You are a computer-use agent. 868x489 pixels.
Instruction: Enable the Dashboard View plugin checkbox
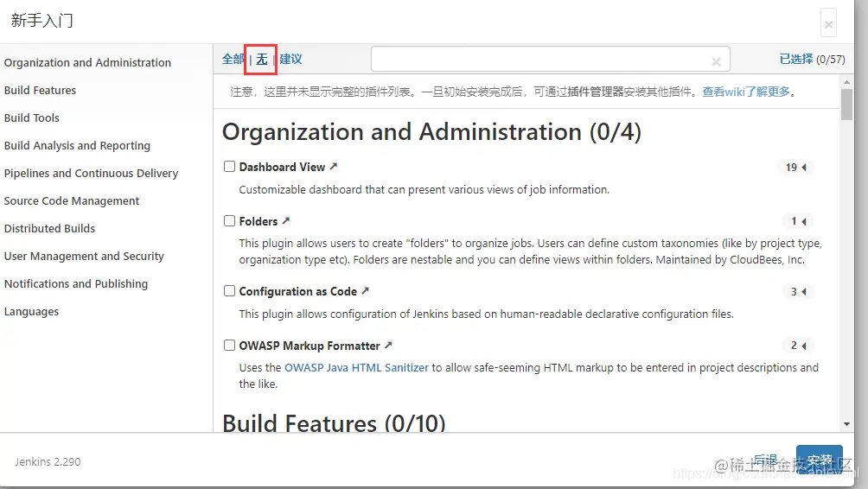(x=229, y=167)
